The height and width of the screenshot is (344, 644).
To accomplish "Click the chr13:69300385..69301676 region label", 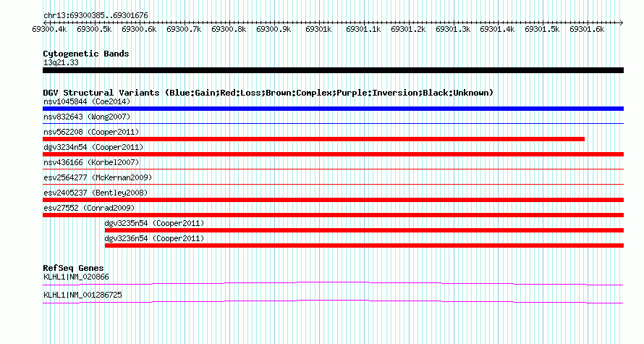I will pyautogui.click(x=96, y=16).
